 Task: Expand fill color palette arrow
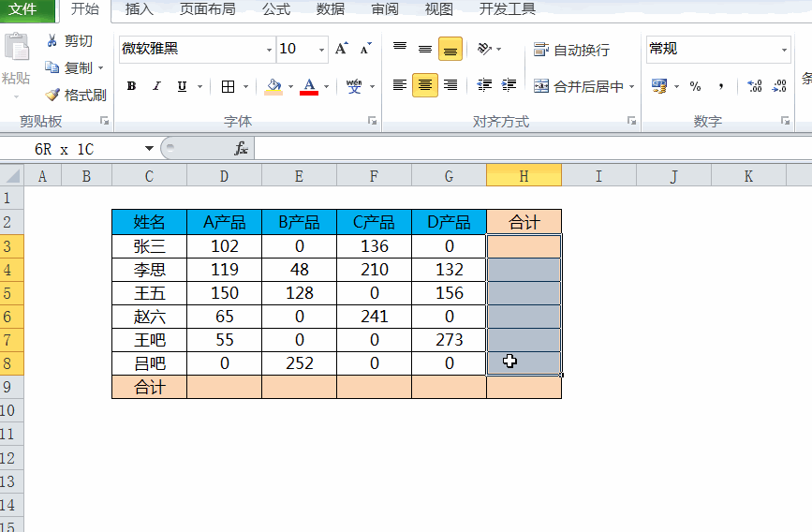tap(290, 86)
